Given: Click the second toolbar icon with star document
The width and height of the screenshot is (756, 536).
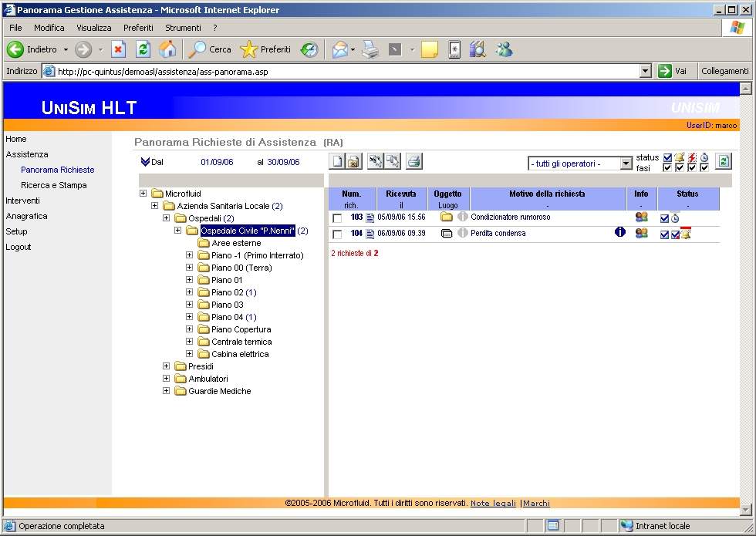Looking at the screenshot, I should tap(354, 161).
